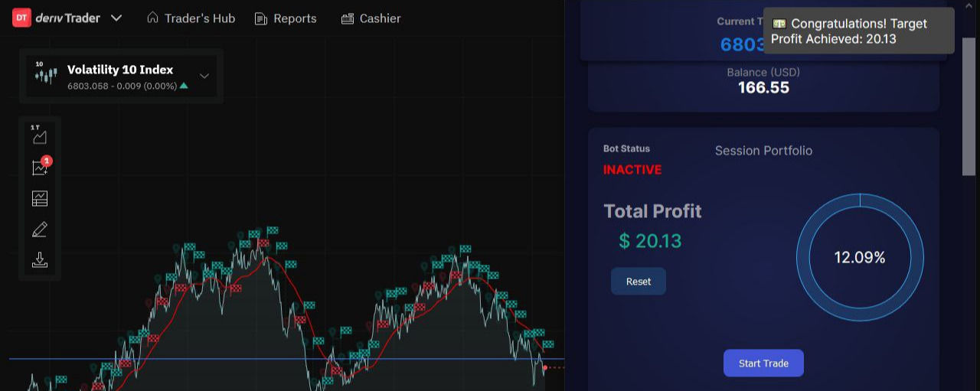This screenshot has width=980, height=391.
Task: Click the candlestick icon beside Volatility 10 Index
Action: 46,75
